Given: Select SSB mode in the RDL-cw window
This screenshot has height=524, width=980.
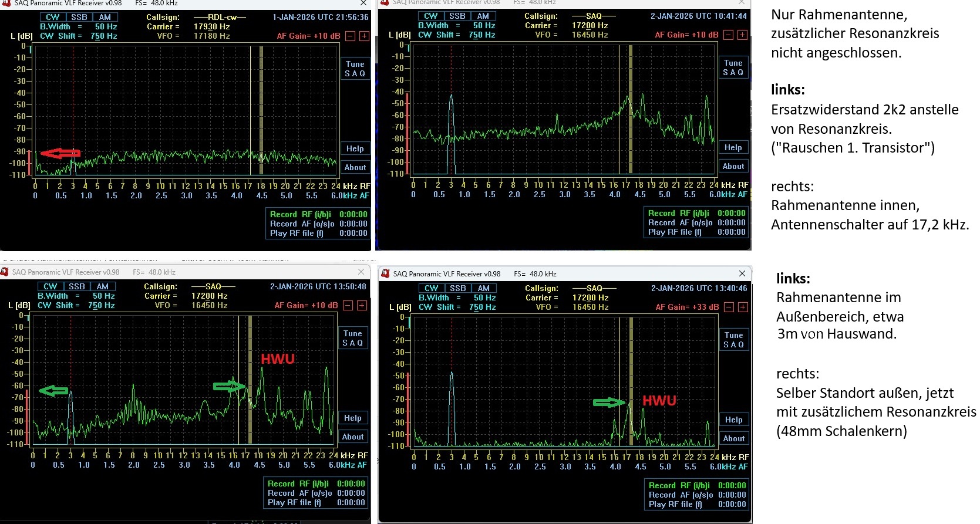Looking at the screenshot, I should point(79,18).
